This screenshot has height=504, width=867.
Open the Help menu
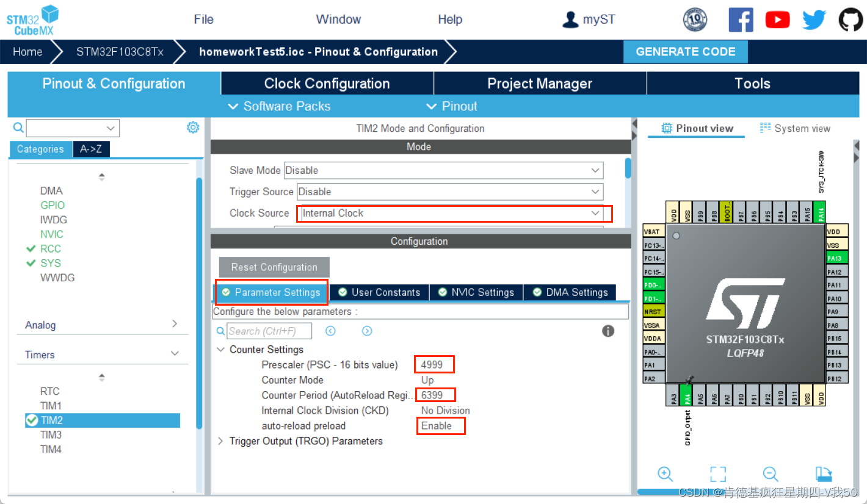[x=450, y=20]
